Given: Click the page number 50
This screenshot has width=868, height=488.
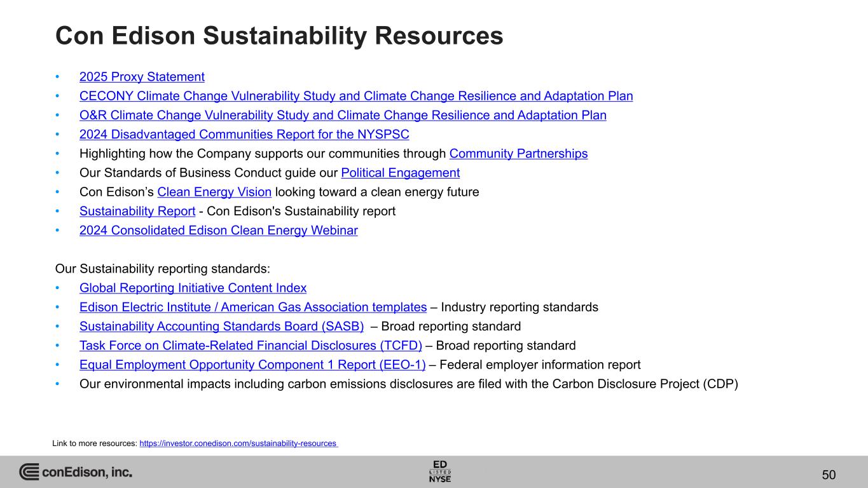Looking at the screenshot, I should (x=829, y=475).
